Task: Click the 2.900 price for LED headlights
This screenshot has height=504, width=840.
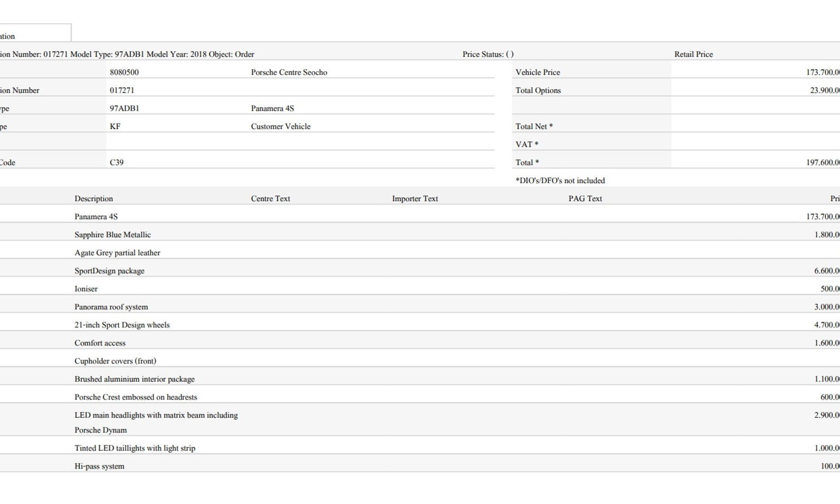Action: click(827, 415)
